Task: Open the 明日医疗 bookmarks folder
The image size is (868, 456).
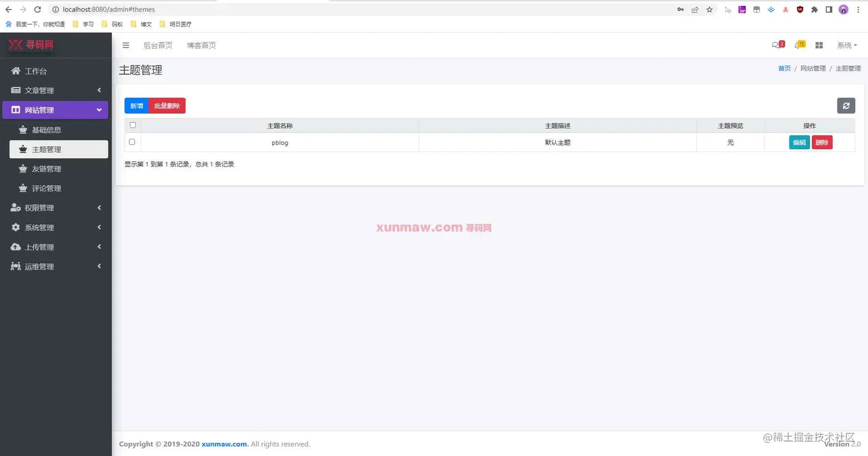Action: coord(175,24)
